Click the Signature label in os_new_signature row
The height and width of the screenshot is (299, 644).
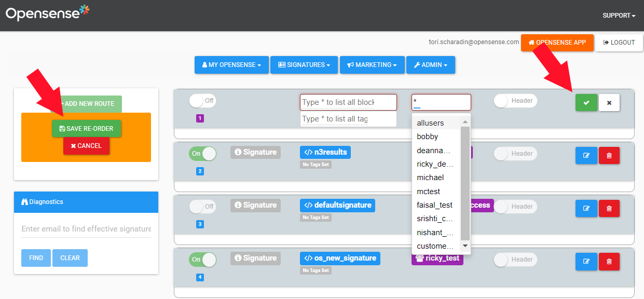255,258
